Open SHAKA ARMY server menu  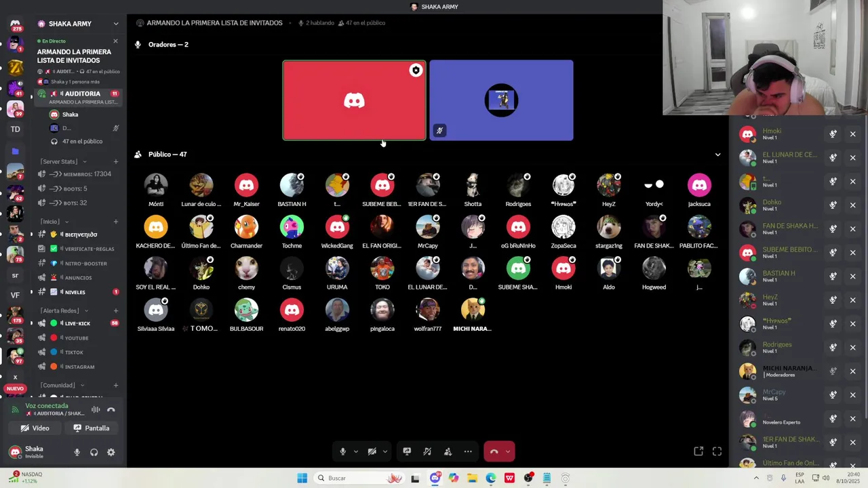point(78,24)
